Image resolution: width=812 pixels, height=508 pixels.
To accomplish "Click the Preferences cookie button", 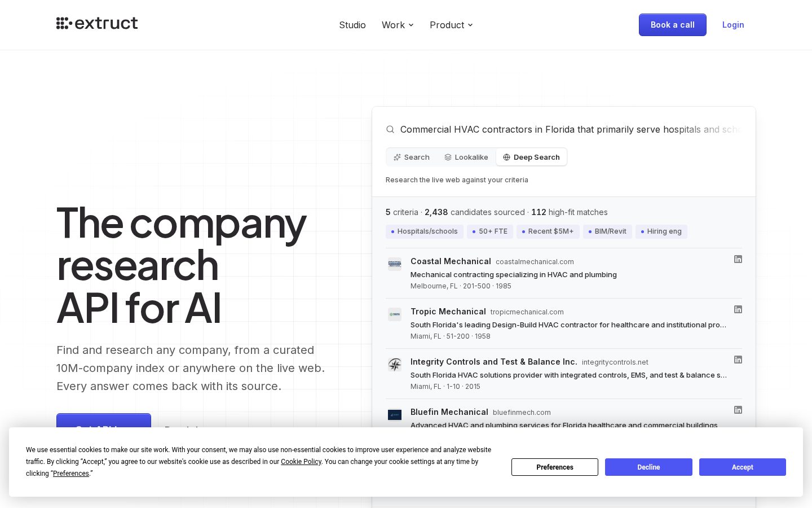I will point(555,467).
